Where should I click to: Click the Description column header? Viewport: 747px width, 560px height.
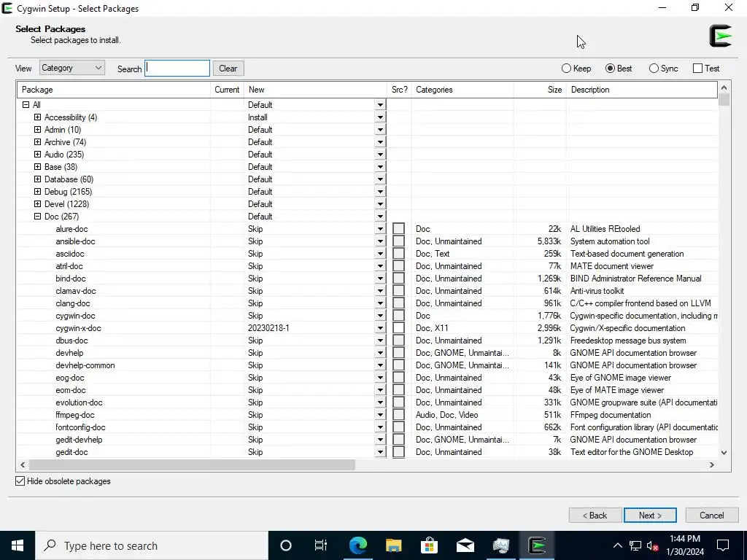[x=642, y=90]
